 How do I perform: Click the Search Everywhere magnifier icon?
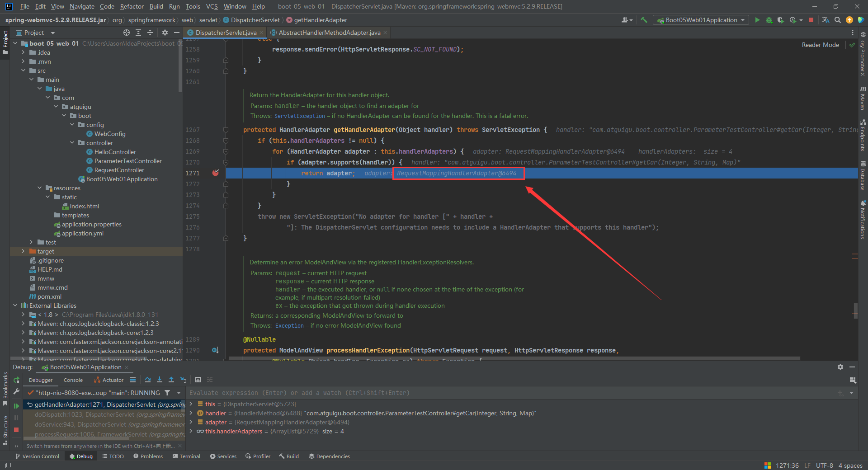(838, 20)
